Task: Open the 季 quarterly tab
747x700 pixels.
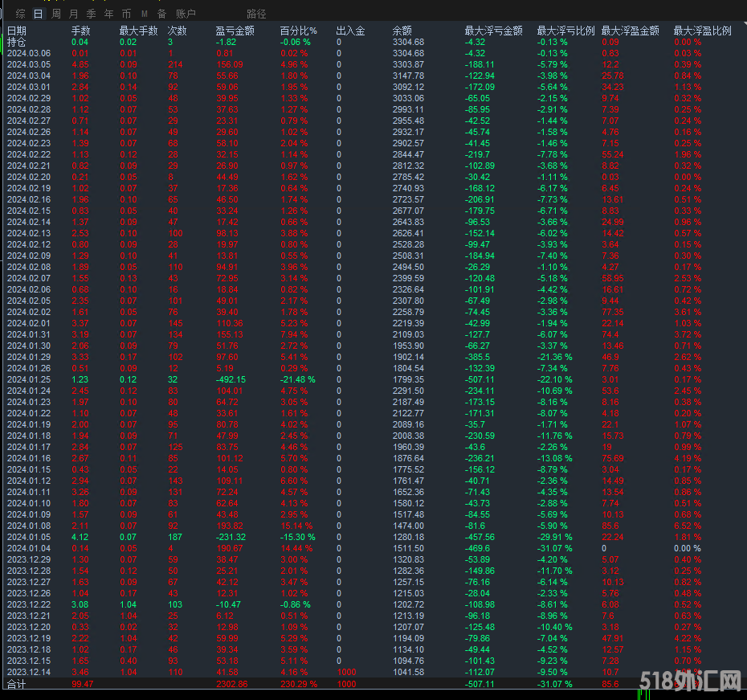Action: point(91,14)
